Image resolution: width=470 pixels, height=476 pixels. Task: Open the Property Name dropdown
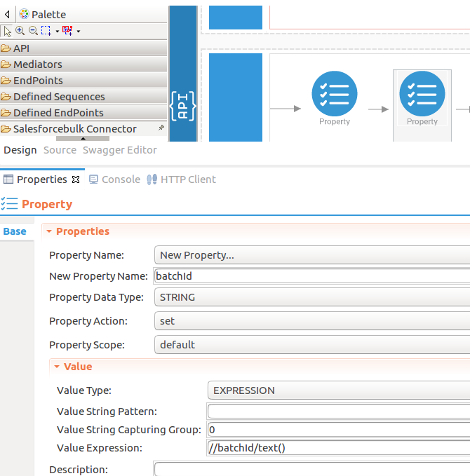312,255
